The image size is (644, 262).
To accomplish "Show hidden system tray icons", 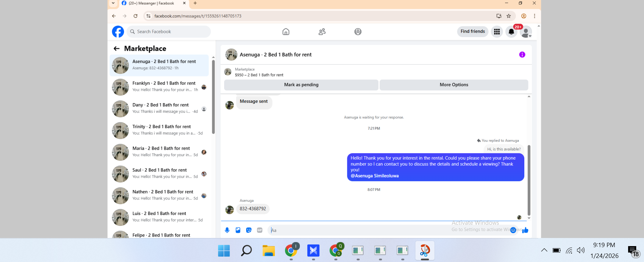I will [x=544, y=250].
